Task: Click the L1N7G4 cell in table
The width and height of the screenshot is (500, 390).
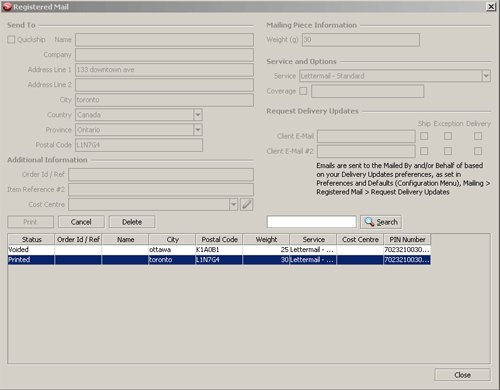Action: click(219, 260)
